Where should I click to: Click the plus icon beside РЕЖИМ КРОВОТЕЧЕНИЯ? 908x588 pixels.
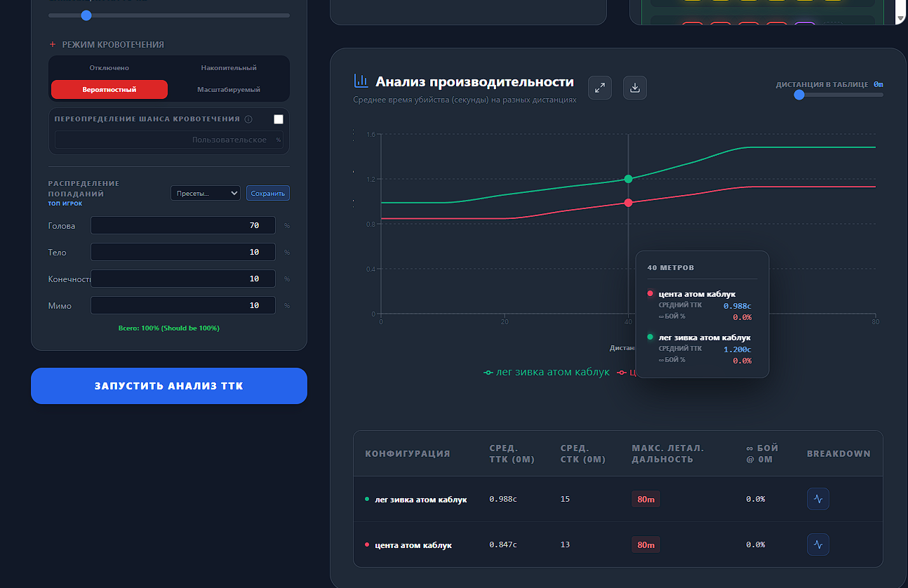(x=53, y=44)
